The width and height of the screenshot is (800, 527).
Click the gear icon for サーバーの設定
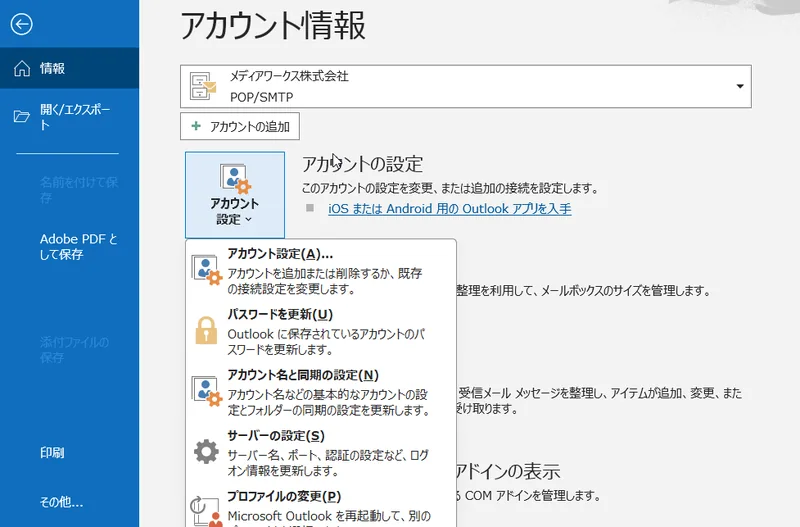tap(206, 451)
